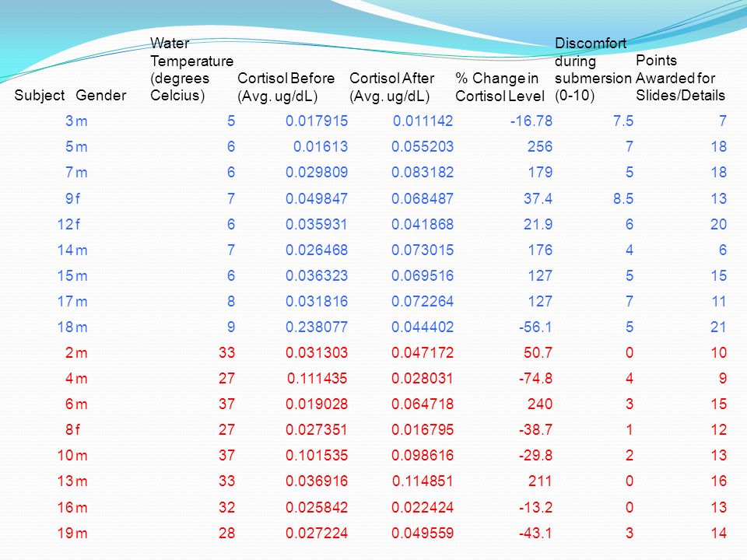
Task: Click cortisol after value 0.069516
Action: [423, 275]
